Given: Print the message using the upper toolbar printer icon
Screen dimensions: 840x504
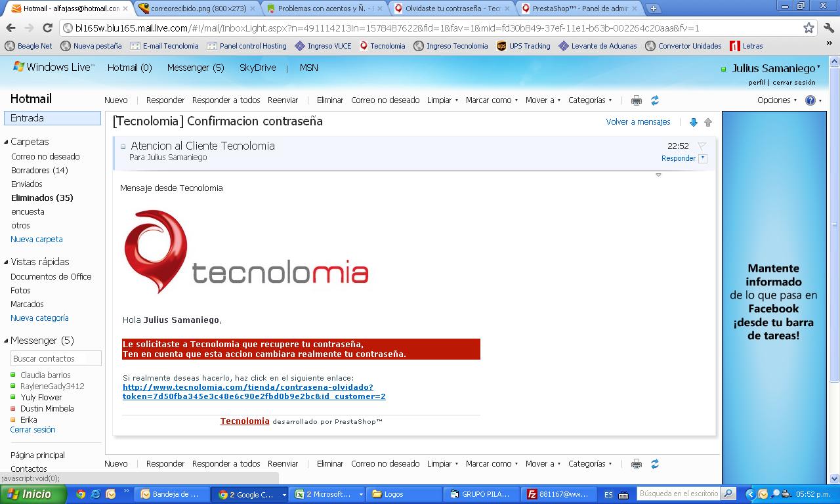Looking at the screenshot, I should 636,100.
